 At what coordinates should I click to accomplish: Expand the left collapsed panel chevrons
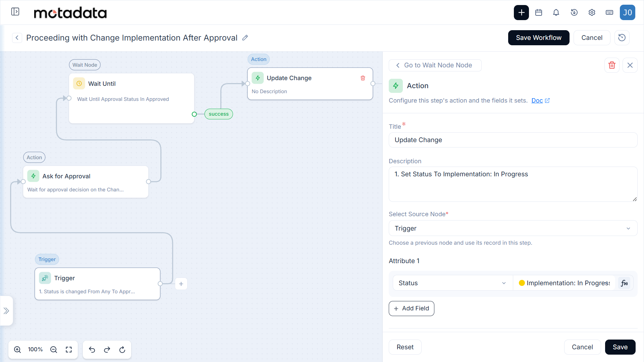coord(6,311)
